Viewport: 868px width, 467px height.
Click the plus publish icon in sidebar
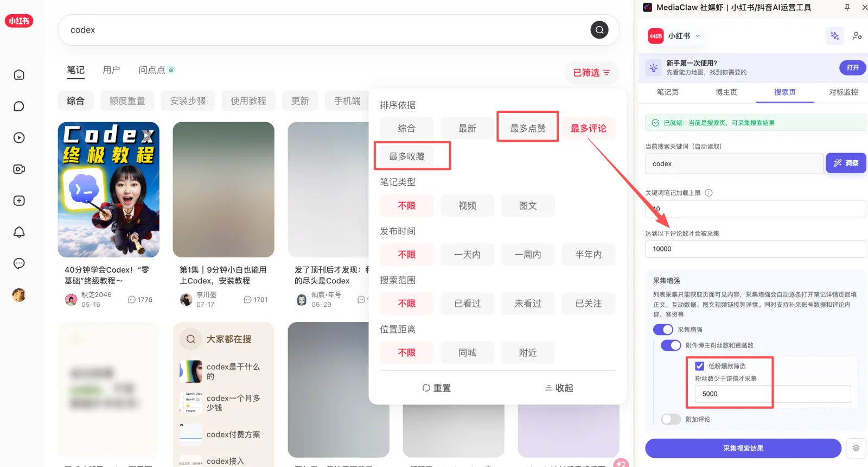[x=19, y=201]
